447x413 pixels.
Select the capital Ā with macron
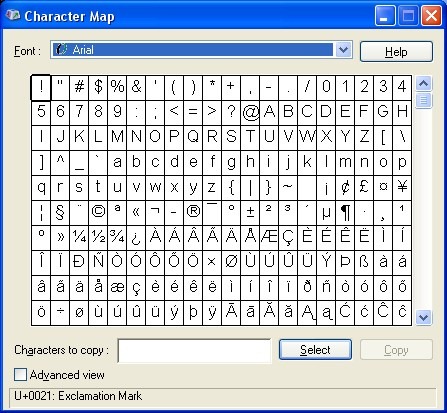coord(231,312)
